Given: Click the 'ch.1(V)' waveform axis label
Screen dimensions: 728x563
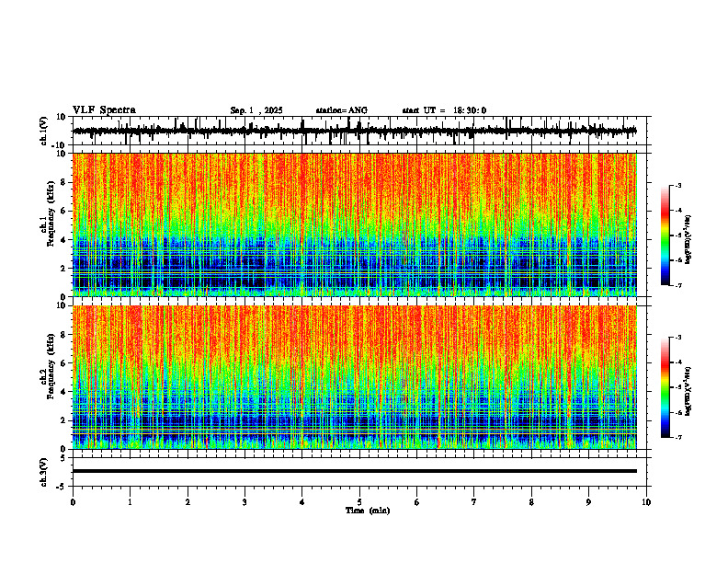Looking at the screenshot, I should (44, 131).
